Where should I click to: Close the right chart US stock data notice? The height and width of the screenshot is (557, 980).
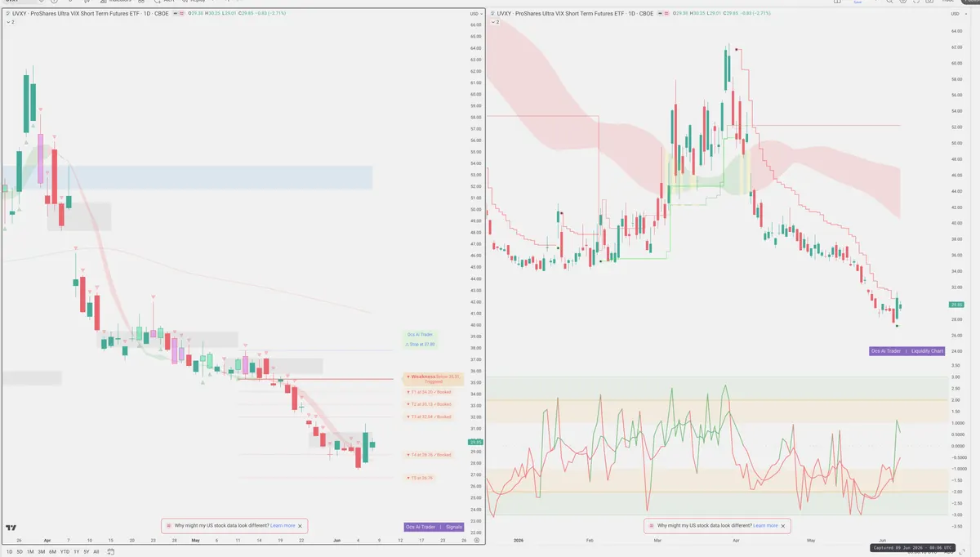tap(784, 526)
